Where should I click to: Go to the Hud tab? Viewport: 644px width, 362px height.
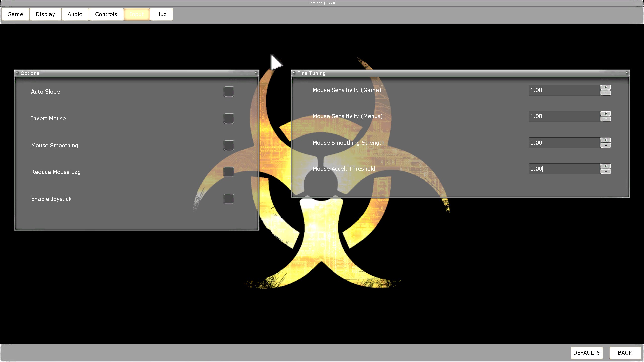161,14
